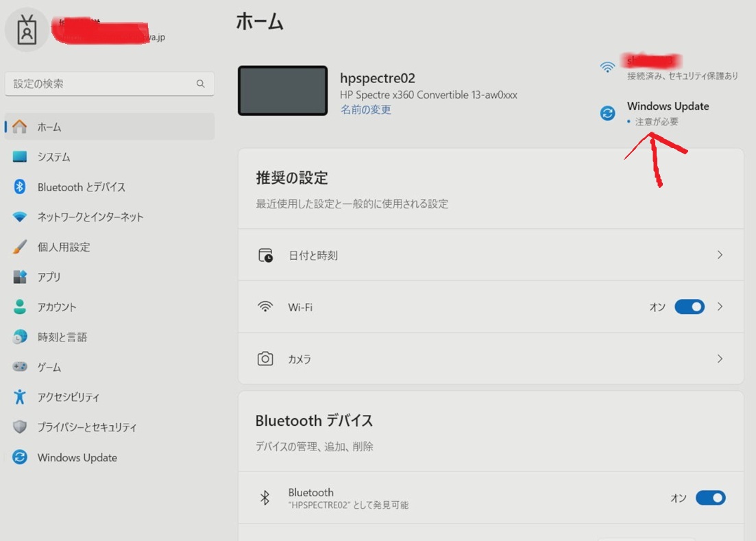Image resolution: width=756 pixels, height=541 pixels.
Task: Click the デバイスの管理、追加、削除 description
Action: (314, 446)
